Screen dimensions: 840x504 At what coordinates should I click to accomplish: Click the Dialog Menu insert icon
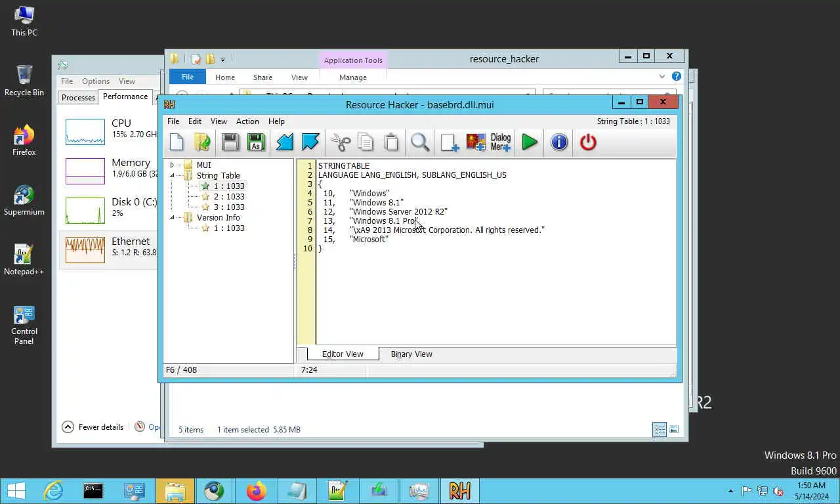pos(501,142)
